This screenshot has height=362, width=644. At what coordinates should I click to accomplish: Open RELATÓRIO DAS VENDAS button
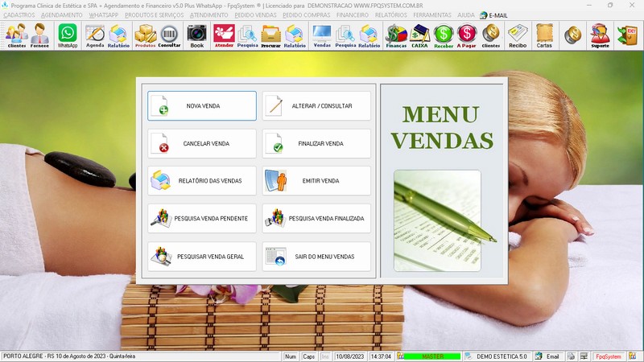coord(202,180)
